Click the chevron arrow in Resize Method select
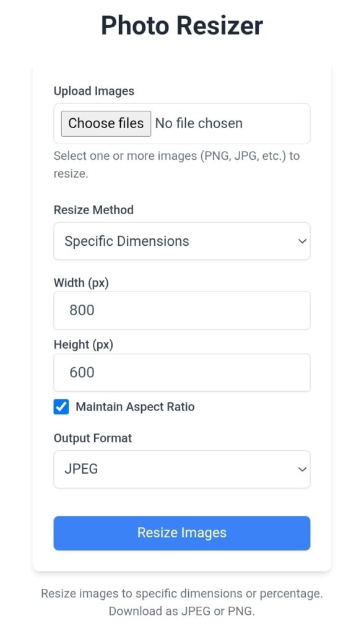364x634 pixels. tap(302, 241)
